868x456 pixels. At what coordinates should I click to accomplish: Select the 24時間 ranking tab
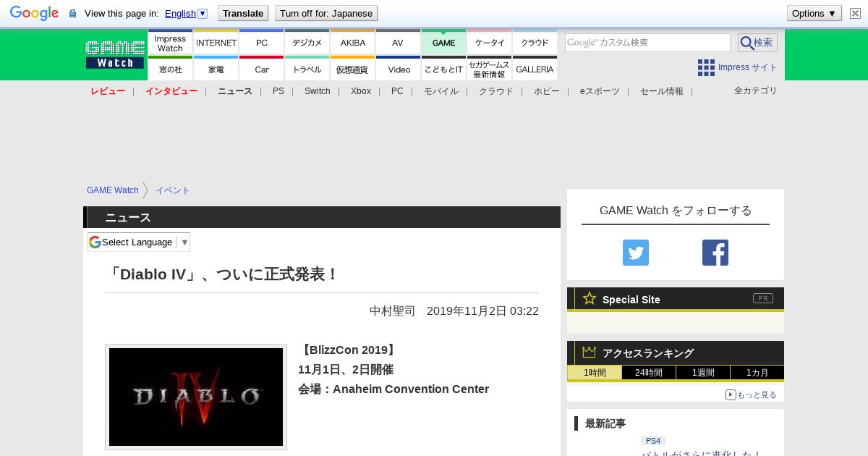click(649, 373)
